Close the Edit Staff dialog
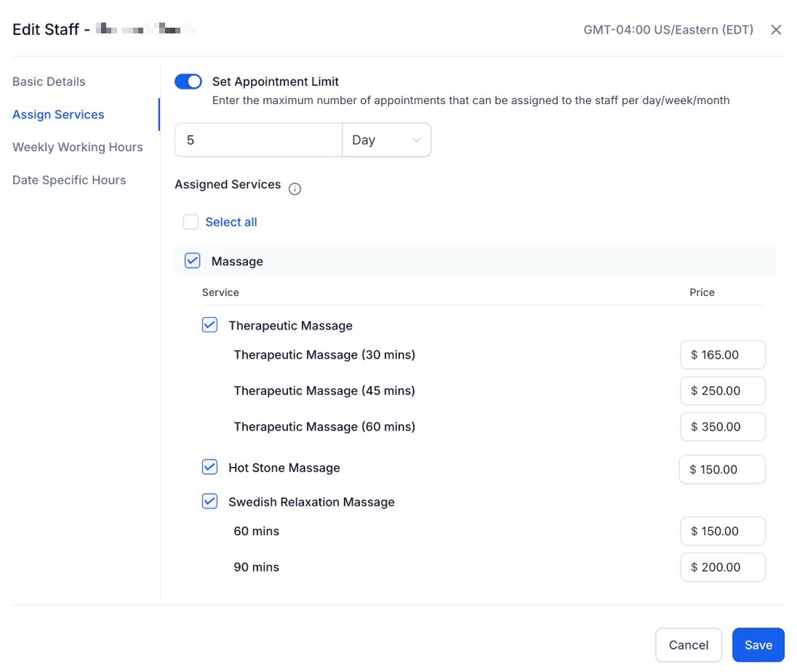 [x=776, y=30]
